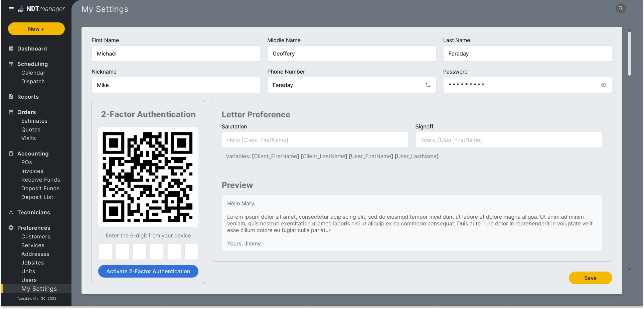Select Estimates in sidebar
Viewport: 644px width, 309px height.
[34, 121]
